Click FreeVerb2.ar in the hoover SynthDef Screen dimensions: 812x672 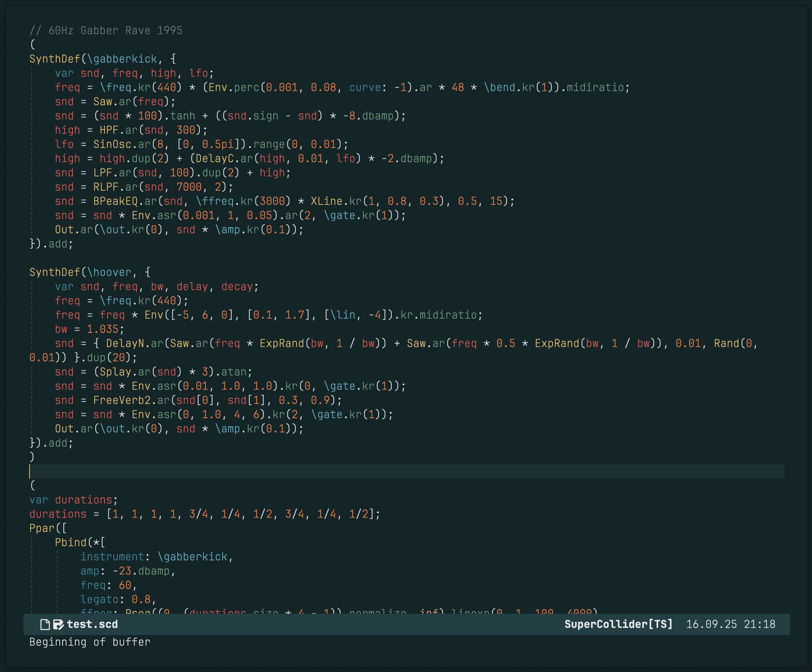pyautogui.click(x=131, y=400)
